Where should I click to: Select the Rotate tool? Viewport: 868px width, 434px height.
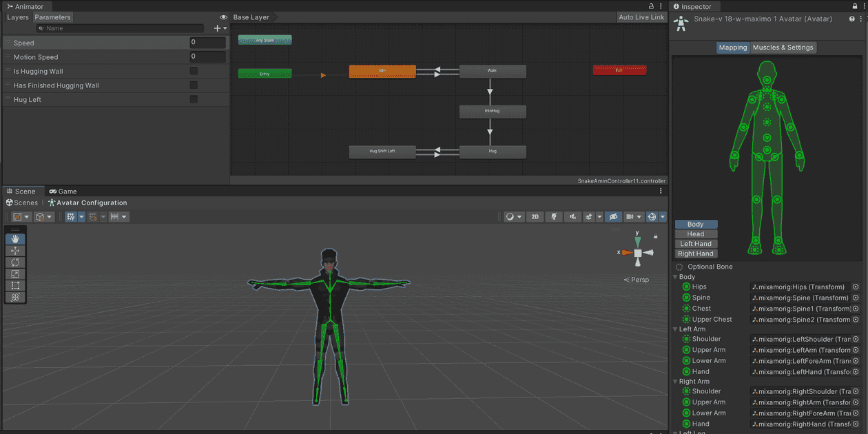(x=14, y=262)
